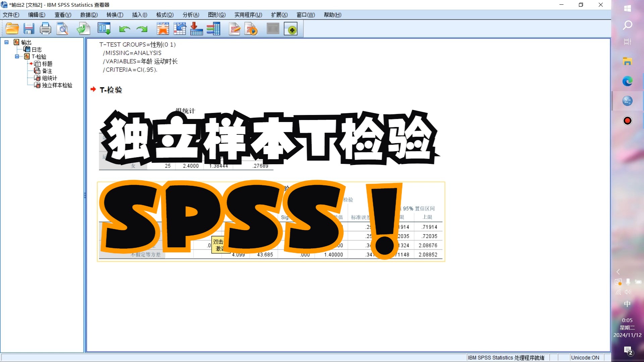This screenshot has height=362, width=644.
Task: Open the 插入 menu
Action: (x=140, y=15)
